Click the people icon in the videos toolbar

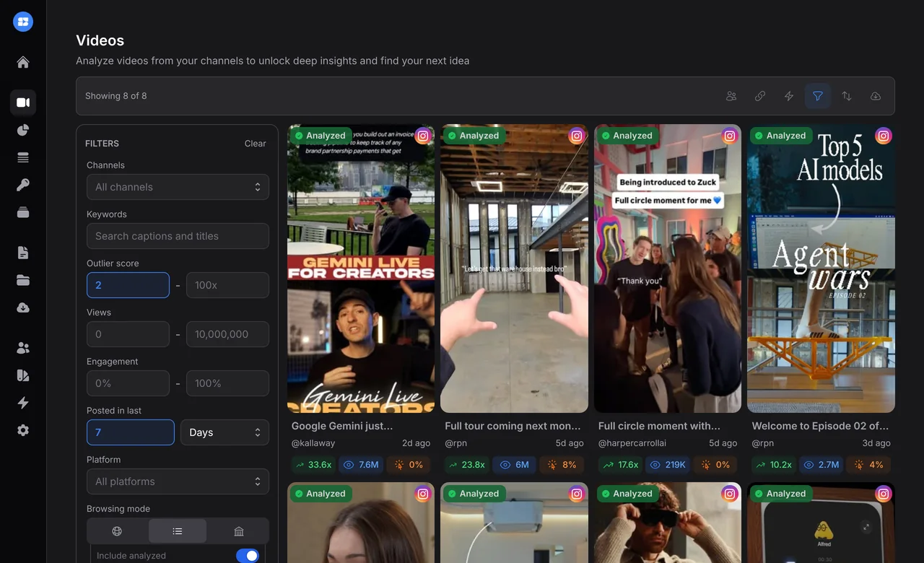point(731,96)
